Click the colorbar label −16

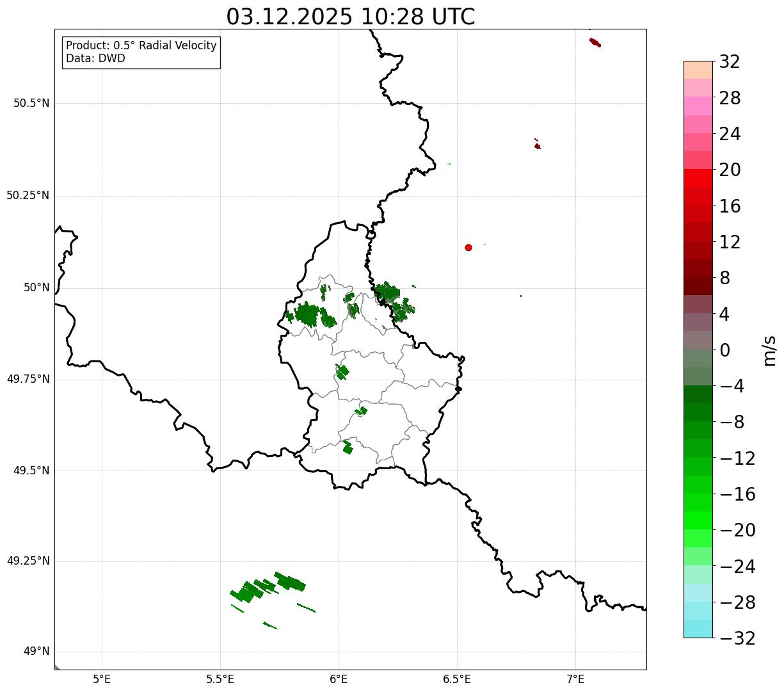(737, 494)
